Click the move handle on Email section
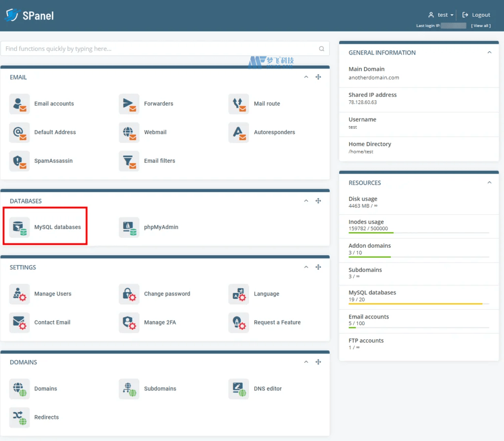The width and height of the screenshot is (504, 441). pos(318,77)
